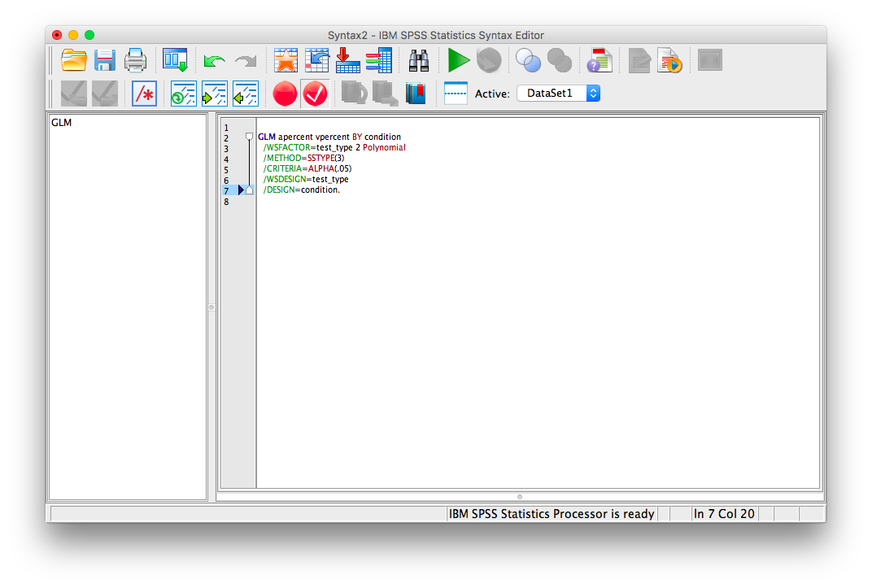
Task: Click the gray stacked pages icon with circular arrow
Action: (x=355, y=94)
